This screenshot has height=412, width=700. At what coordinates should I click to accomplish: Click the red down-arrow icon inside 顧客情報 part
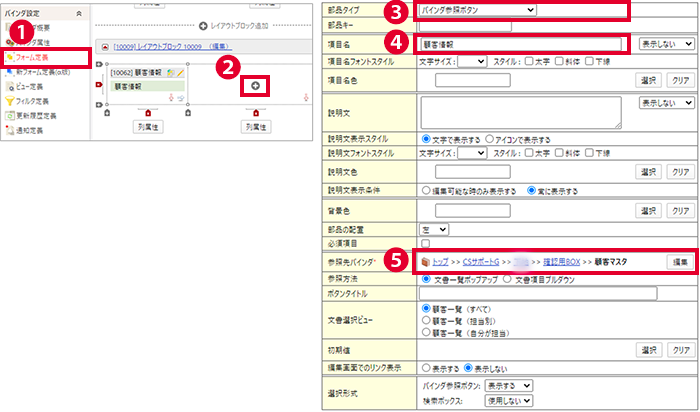171,97
